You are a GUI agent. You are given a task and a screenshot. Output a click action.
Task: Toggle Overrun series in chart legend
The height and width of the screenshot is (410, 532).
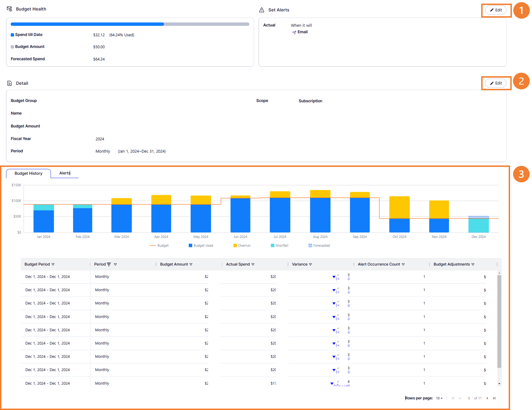click(x=242, y=245)
